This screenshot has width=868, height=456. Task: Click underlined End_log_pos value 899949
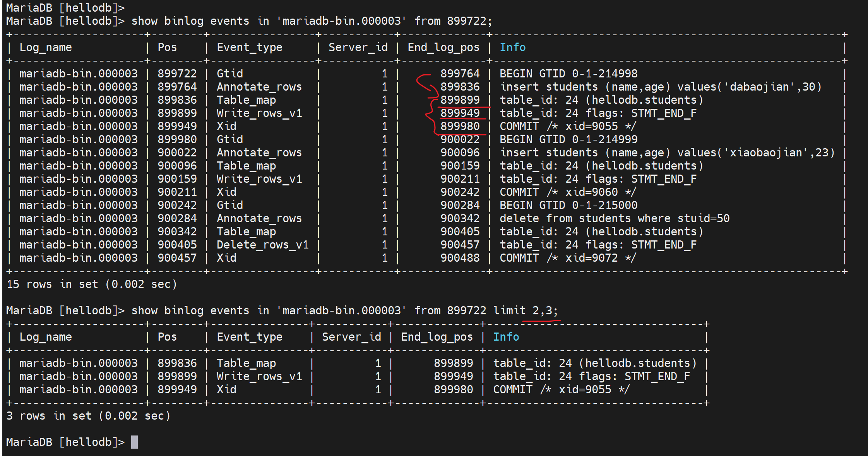click(460, 113)
